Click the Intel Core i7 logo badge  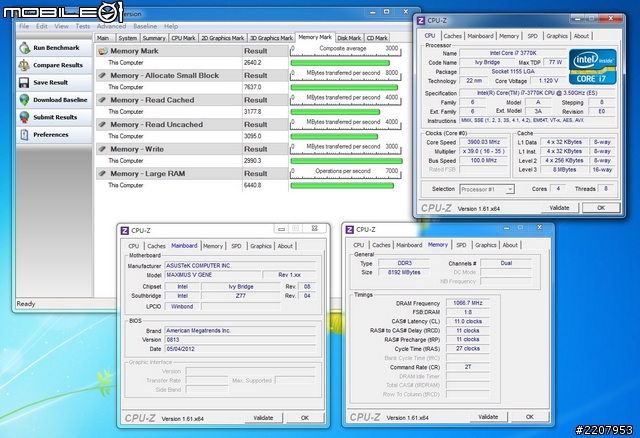pyautogui.click(x=593, y=67)
